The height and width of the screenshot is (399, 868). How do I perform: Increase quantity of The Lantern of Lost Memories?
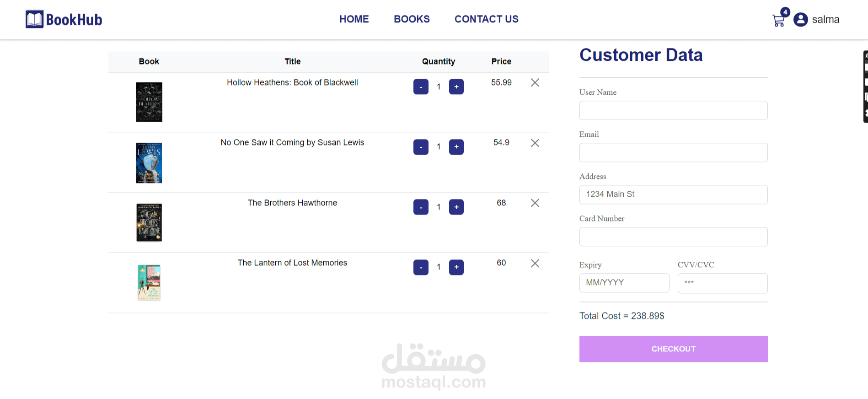tap(456, 267)
